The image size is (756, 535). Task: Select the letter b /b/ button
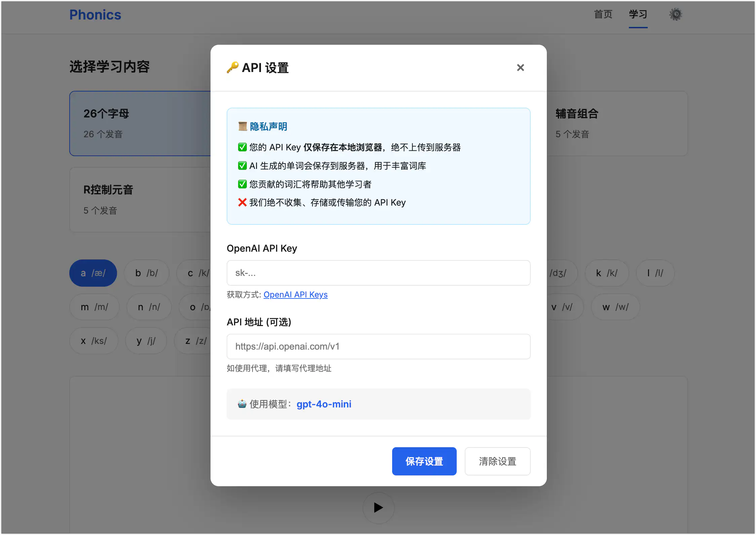coord(147,273)
